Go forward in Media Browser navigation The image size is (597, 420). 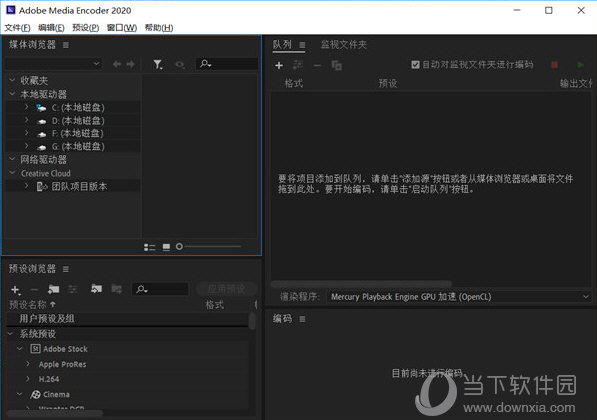coord(131,64)
